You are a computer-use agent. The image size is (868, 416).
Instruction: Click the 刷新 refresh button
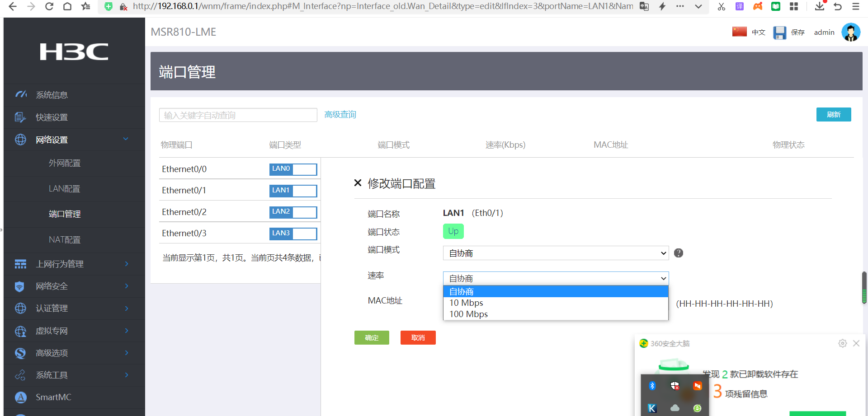834,114
